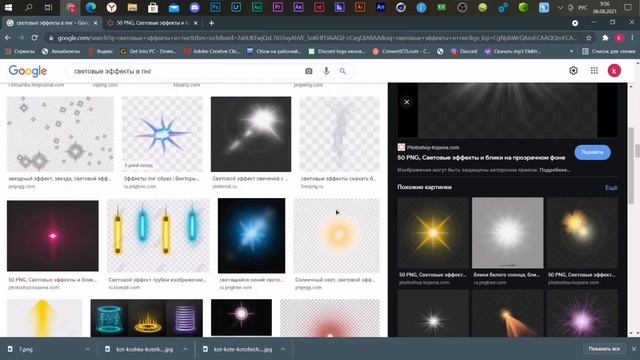Screen dimensions: 640x360
Task: Open Google quick settings gear
Action: coord(573,71)
